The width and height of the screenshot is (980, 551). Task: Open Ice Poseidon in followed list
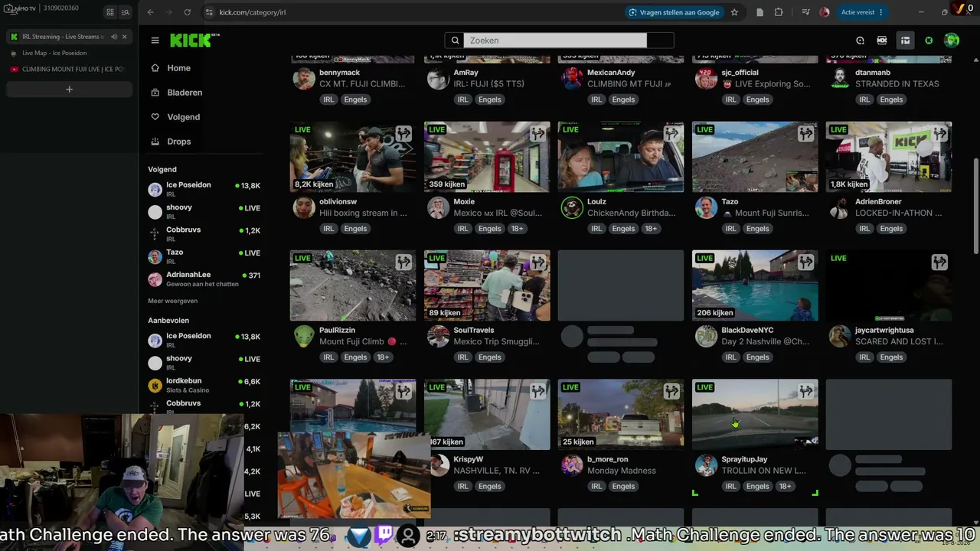point(204,189)
